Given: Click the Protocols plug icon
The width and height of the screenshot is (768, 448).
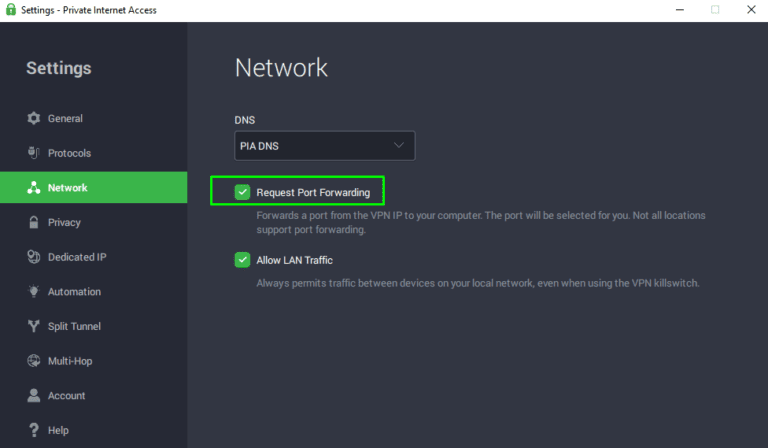Looking at the screenshot, I should click(x=33, y=153).
